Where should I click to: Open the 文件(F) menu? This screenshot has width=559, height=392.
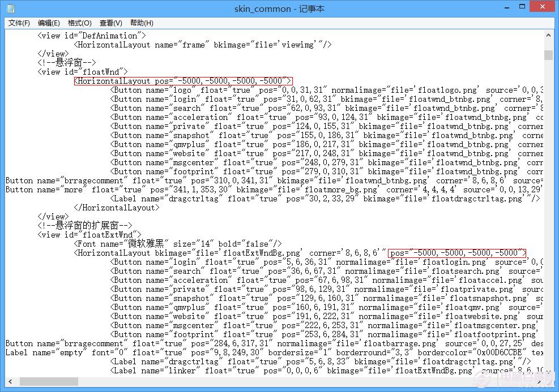click(x=19, y=23)
